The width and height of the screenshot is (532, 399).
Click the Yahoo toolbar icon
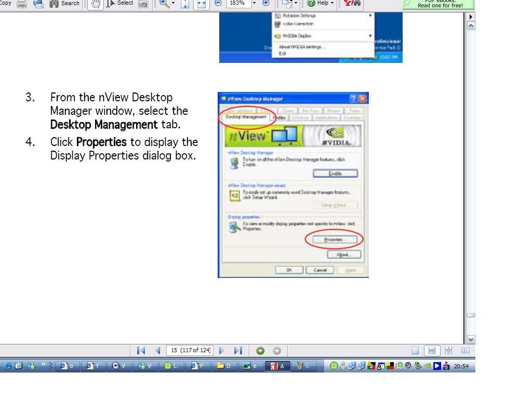pos(352,4)
